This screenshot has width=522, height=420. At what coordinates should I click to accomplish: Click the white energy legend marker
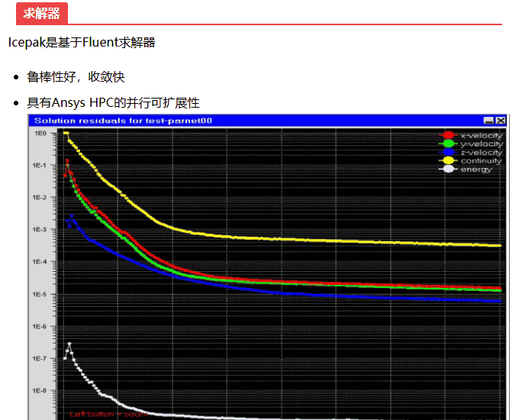tap(448, 169)
